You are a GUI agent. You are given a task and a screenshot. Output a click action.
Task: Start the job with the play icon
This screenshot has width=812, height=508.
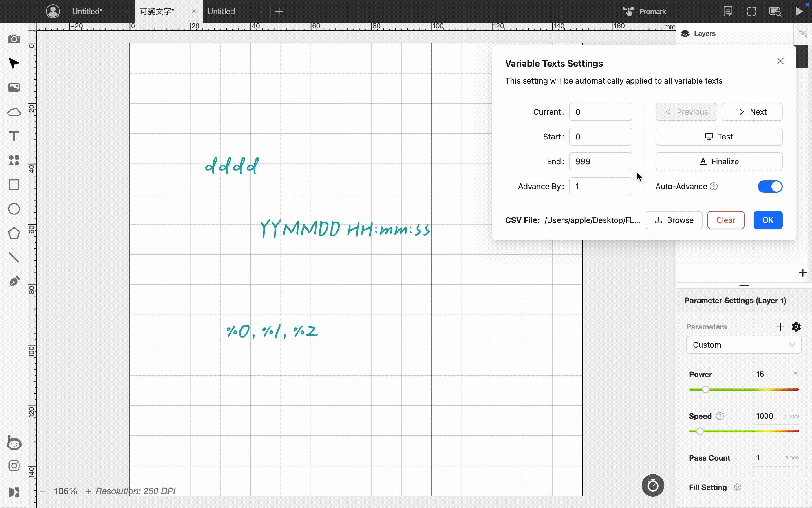coord(799,11)
